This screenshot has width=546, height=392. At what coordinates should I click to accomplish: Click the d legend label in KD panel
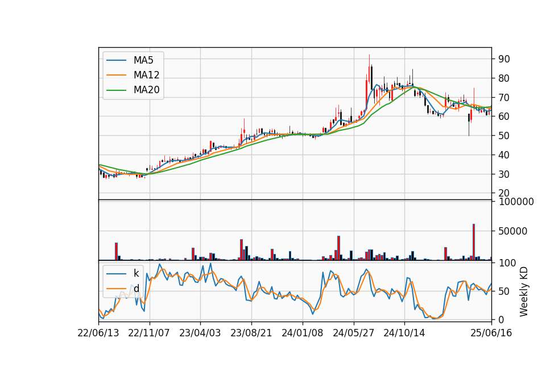136,288
